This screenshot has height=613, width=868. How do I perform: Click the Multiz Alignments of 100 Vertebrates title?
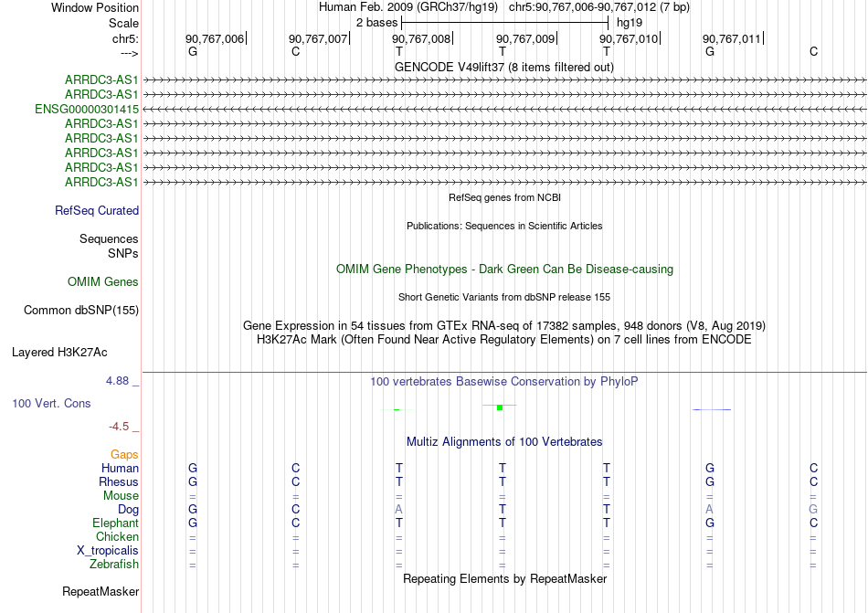tap(504, 442)
